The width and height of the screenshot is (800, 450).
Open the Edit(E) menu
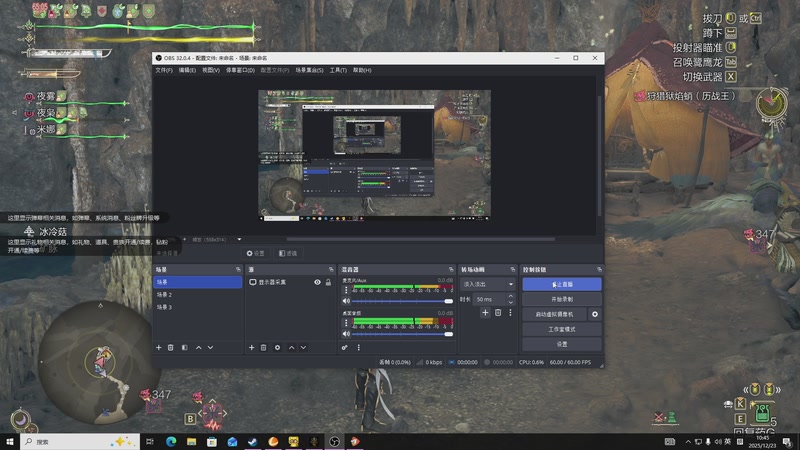pos(187,70)
